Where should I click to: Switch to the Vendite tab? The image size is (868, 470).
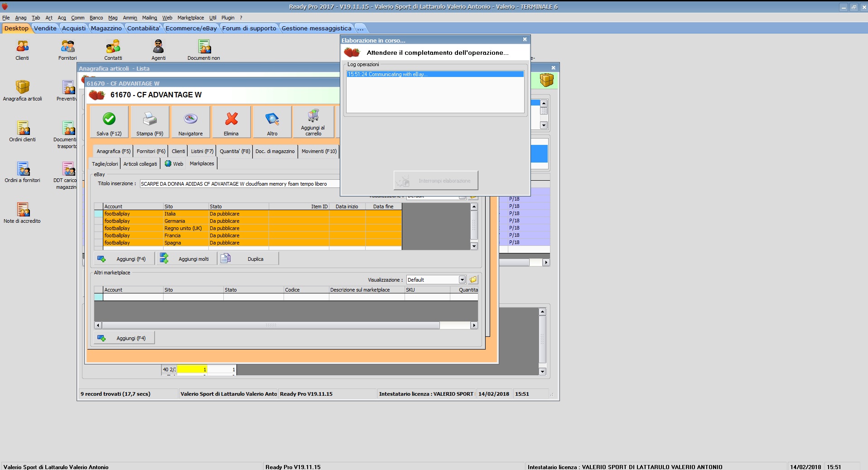point(45,28)
